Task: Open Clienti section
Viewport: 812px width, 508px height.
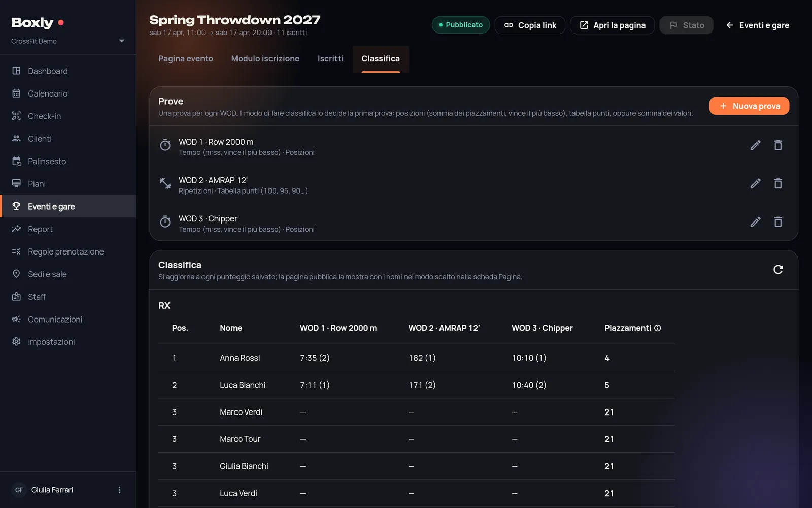Action: [x=67, y=139]
